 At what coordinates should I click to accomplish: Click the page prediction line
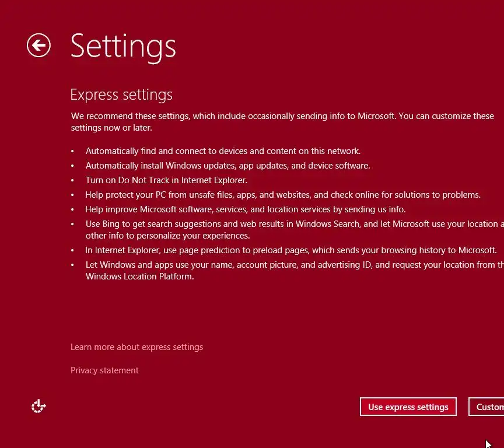coord(290,250)
